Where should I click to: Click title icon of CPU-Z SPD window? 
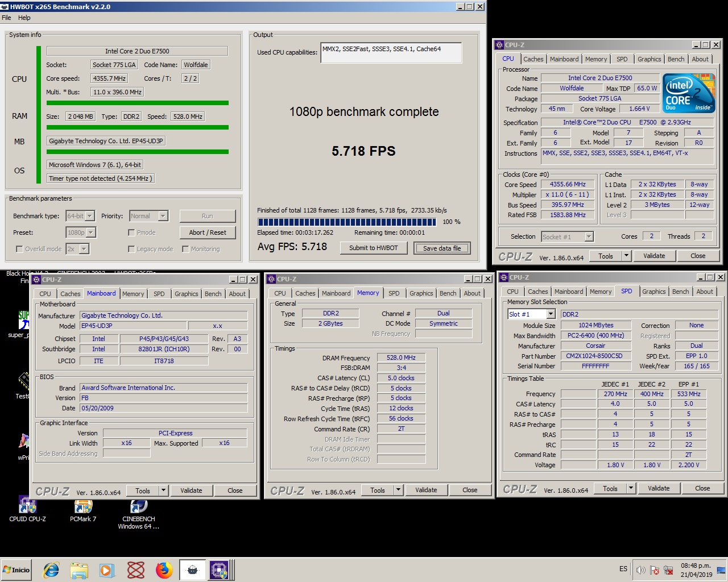click(503, 277)
